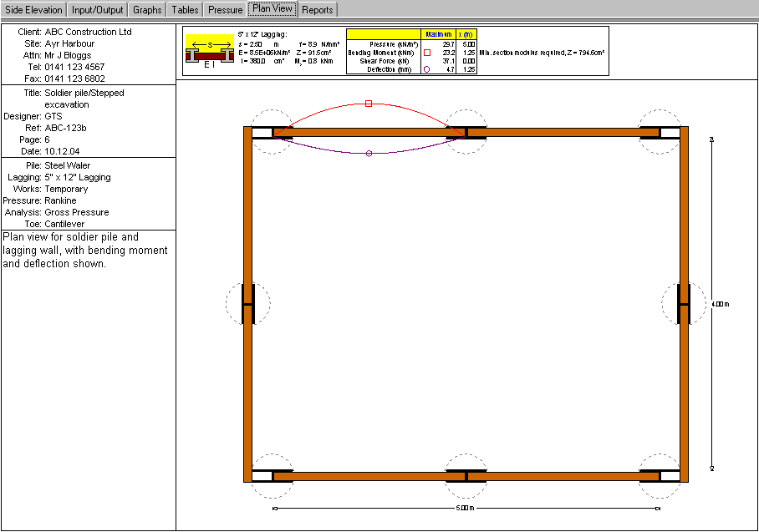759x532 pixels.
Task: Select the Tables tab
Action: pos(184,10)
